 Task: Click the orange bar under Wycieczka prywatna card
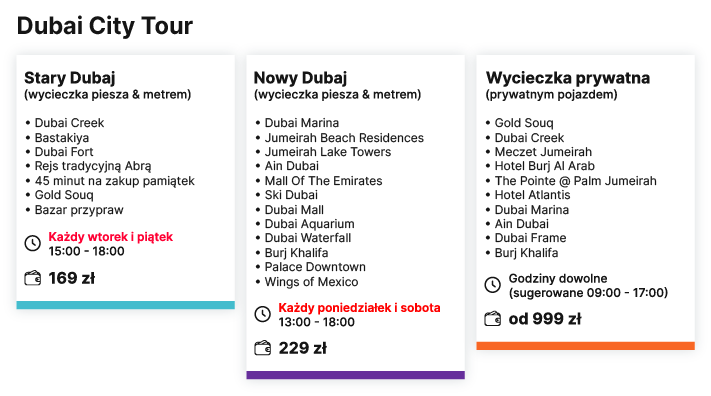(x=585, y=346)
